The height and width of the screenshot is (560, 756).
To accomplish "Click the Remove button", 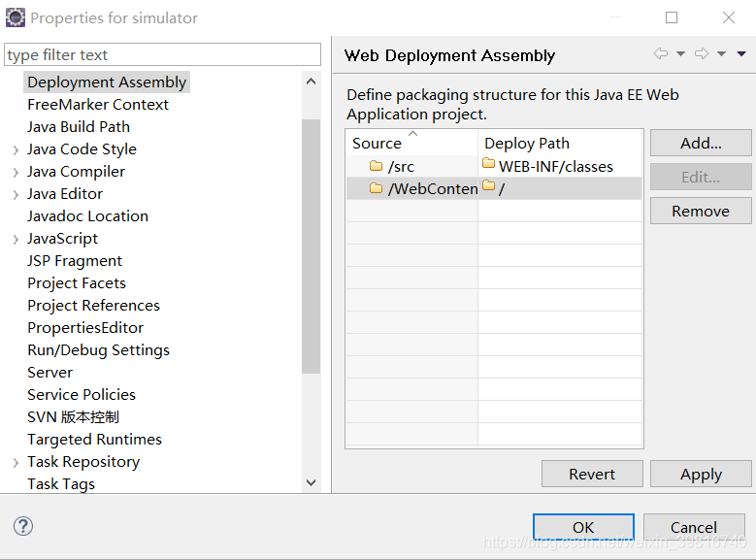I will [701, 211].
